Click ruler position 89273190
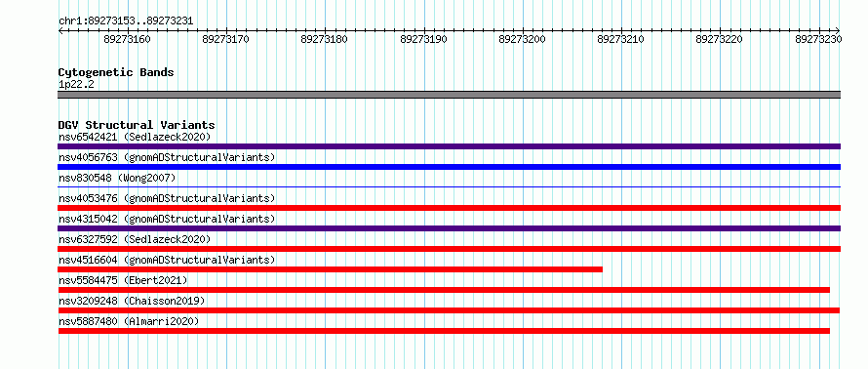 click(x=423, y=39)
